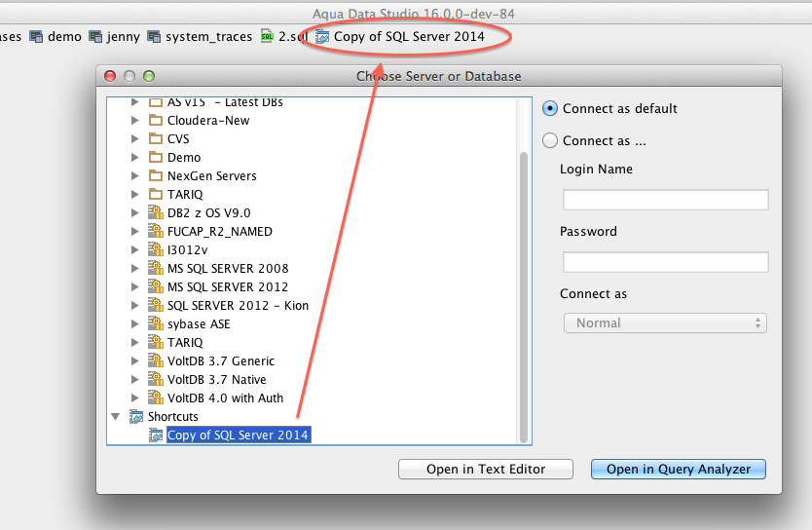Click the NexGen Servers folder icon

click(x=156, y=175)
